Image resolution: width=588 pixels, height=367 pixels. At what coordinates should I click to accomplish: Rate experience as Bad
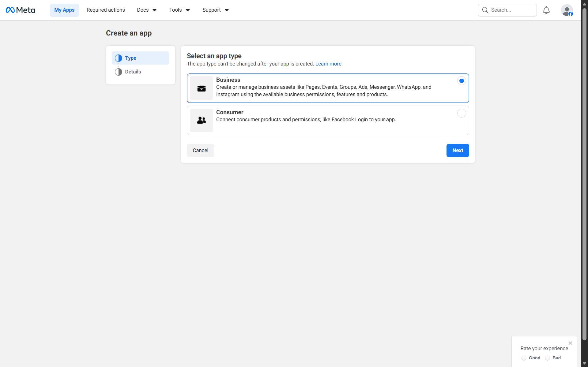pyautogui.click(x=548, y=358)
